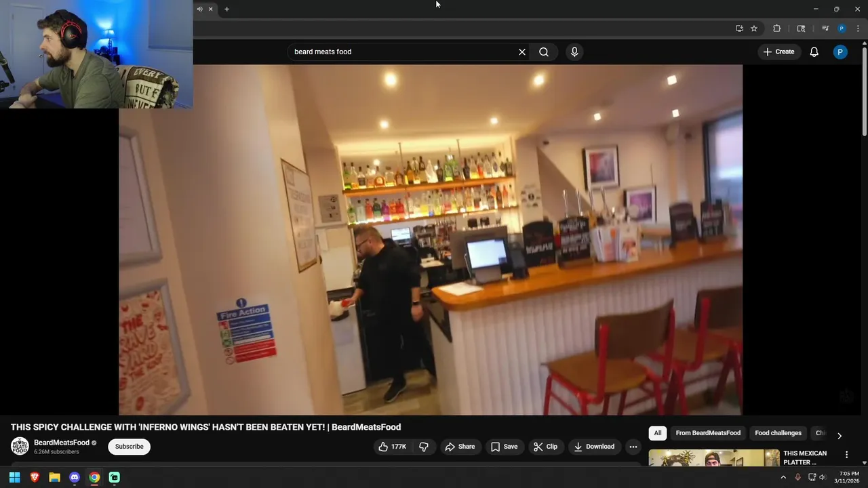Open the Windows Start menu
The width and height of the screenshot is (868, 488).
click(14, 477)
